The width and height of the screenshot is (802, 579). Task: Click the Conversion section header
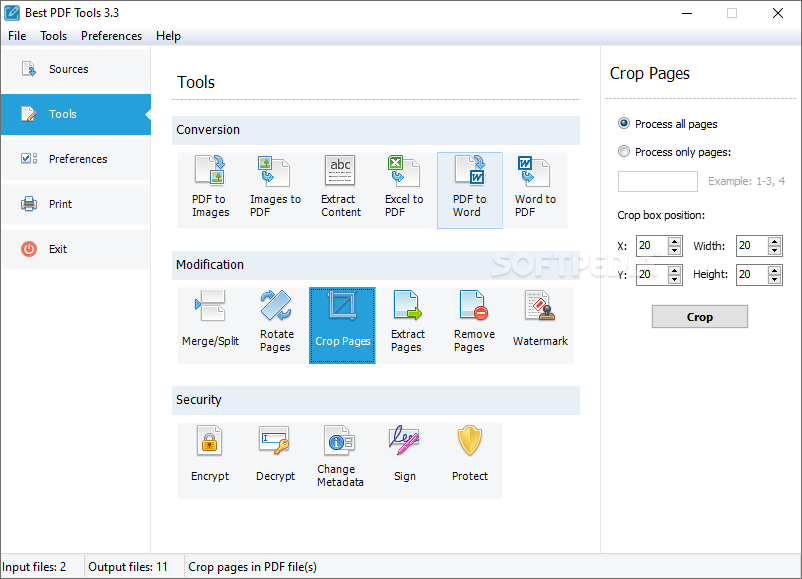[376, 130]
